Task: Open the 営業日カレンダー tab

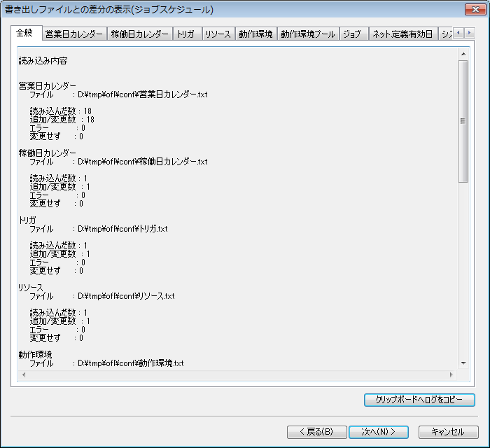Action: pos(74,34)
